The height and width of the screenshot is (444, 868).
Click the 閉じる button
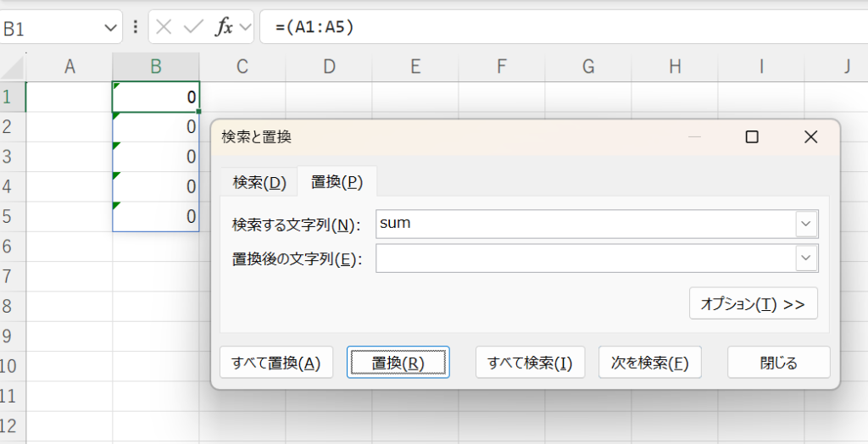(779, 363)
